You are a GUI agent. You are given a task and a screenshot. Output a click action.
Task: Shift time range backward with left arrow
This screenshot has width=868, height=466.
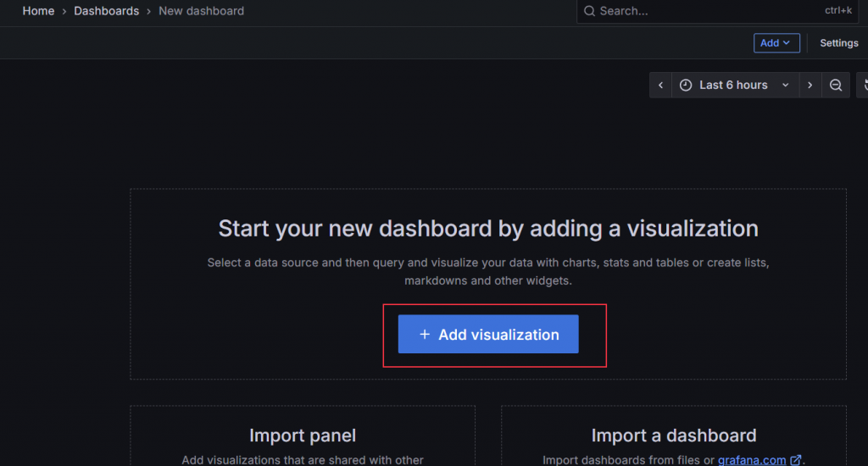click(x=661, y=86)
